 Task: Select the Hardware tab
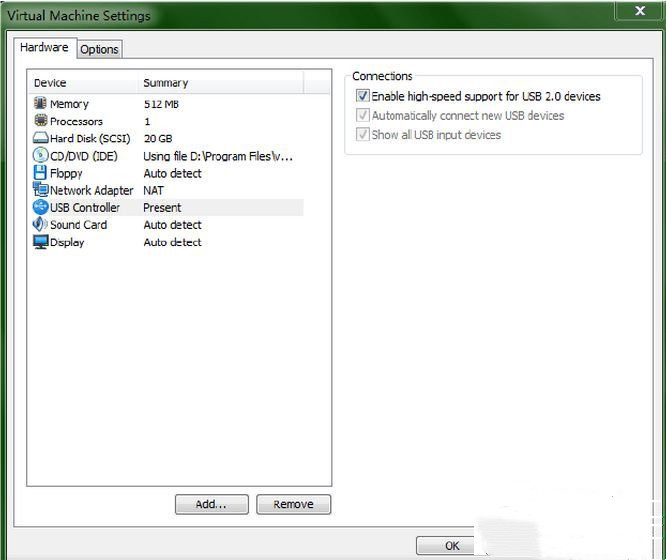(45, 47)
